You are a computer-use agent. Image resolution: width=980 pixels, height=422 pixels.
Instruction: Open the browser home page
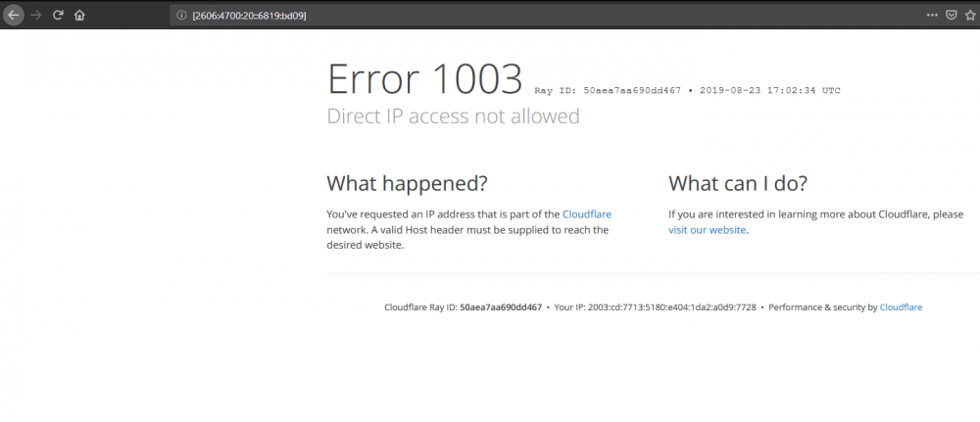(x=79, y=16)
